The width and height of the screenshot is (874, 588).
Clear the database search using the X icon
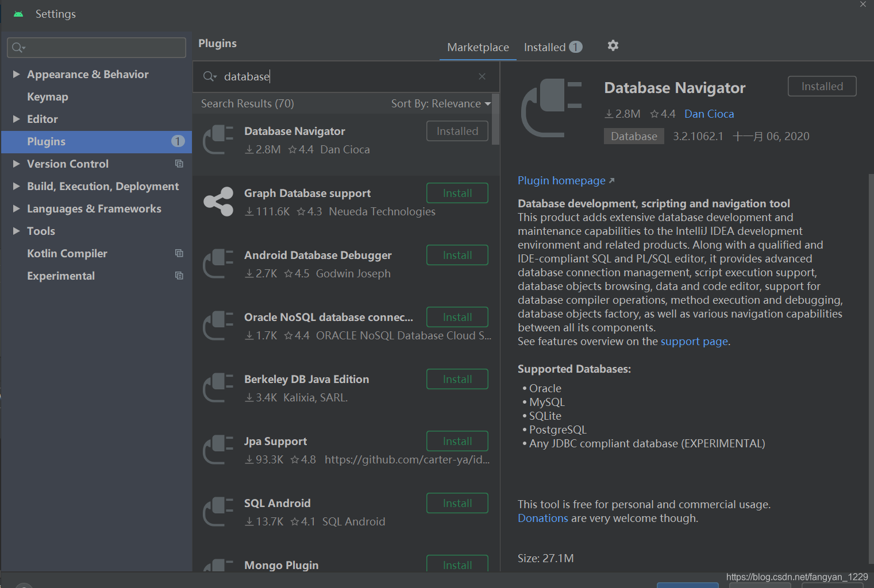coord(482,76)
